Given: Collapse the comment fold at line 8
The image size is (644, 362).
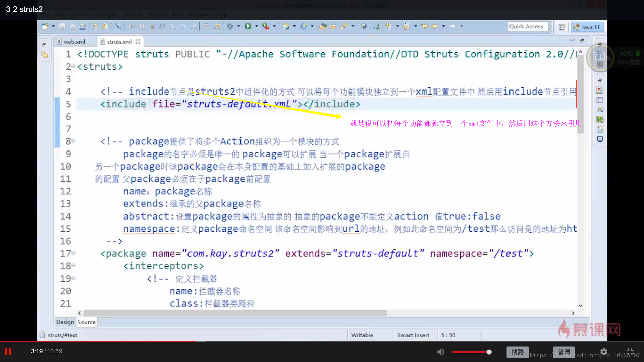Looking at the screenshot, I should 73,141.
